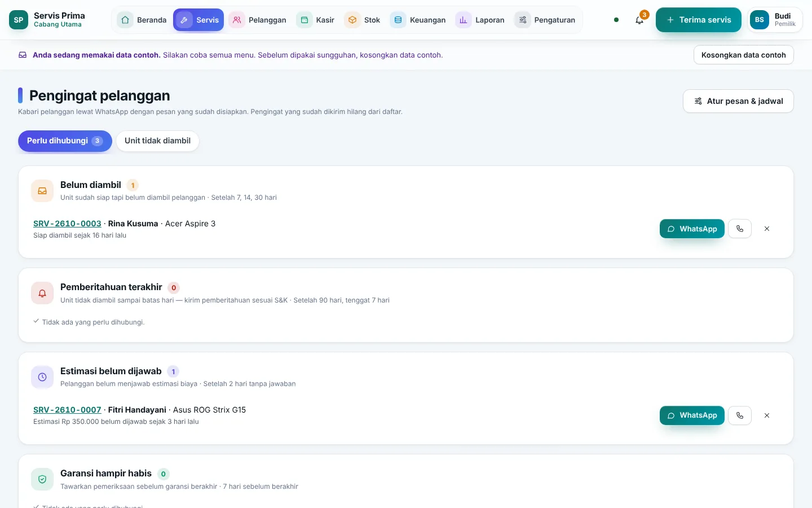Click the green status dot indicator
Viewport: 812px width, 508px height.
(x=616, y=20)
